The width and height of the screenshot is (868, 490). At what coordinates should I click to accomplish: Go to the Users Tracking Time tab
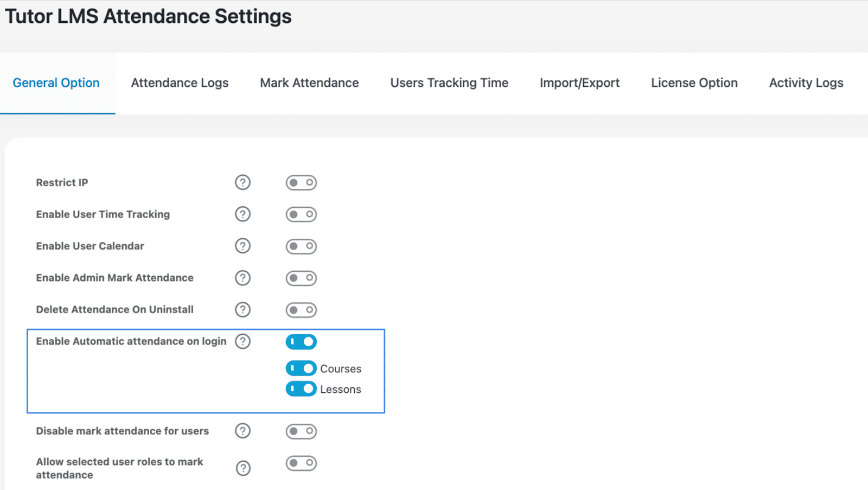(449, 83)
